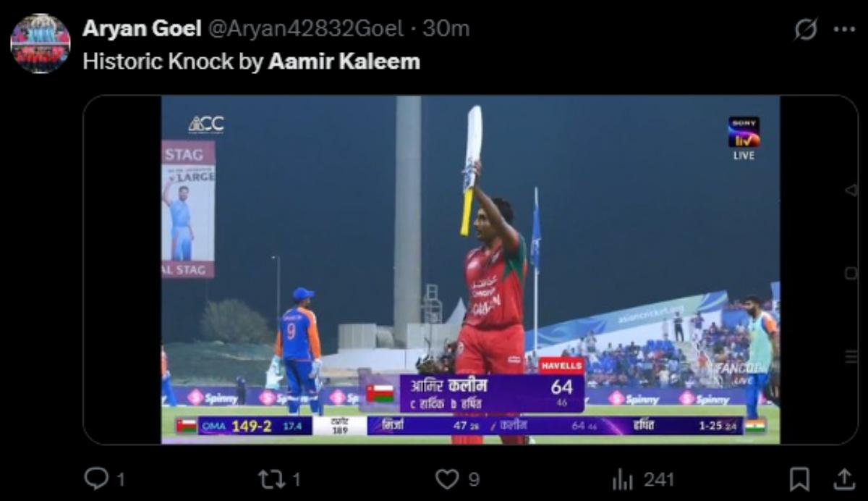Share the post via upload arrow icon
Image resolution: width=868 pixels, height=501 pixels.
843,478
